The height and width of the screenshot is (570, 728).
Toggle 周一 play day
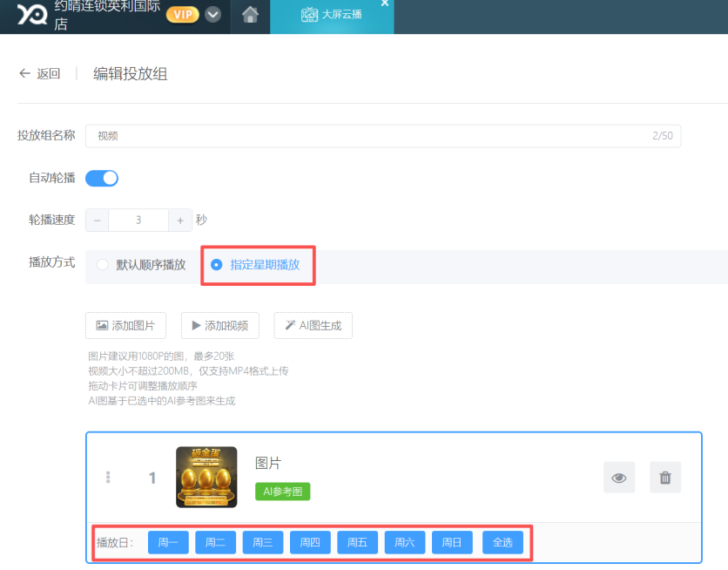[x=168, y=542]
